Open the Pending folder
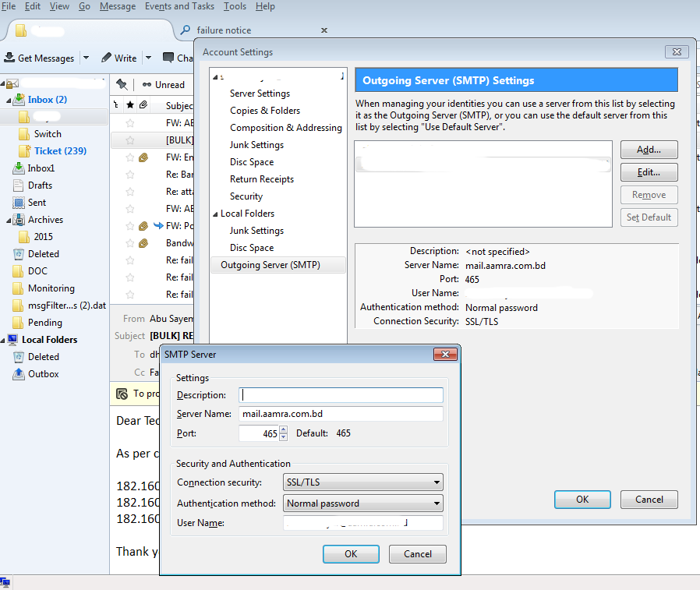This screenshot has width=700, height=590. [x=45, y=323]
